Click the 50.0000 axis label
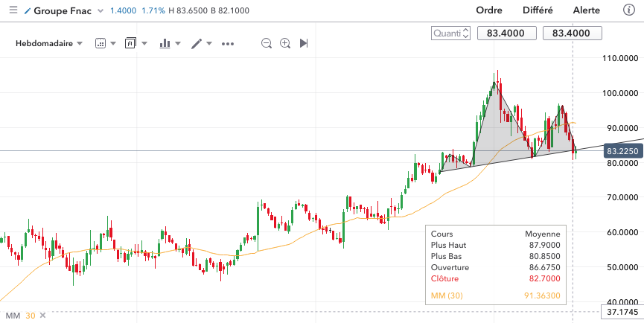The width and height of the screenshot is (644, 323). [x=622, y=267]
